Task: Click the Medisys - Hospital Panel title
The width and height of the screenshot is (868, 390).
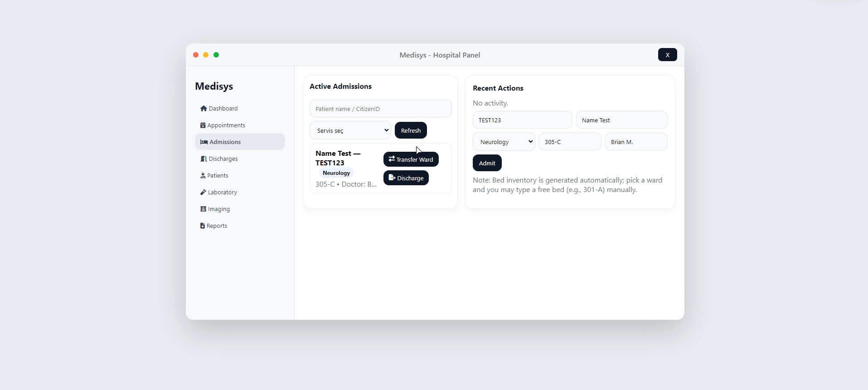Action: [x=440, y=55]
